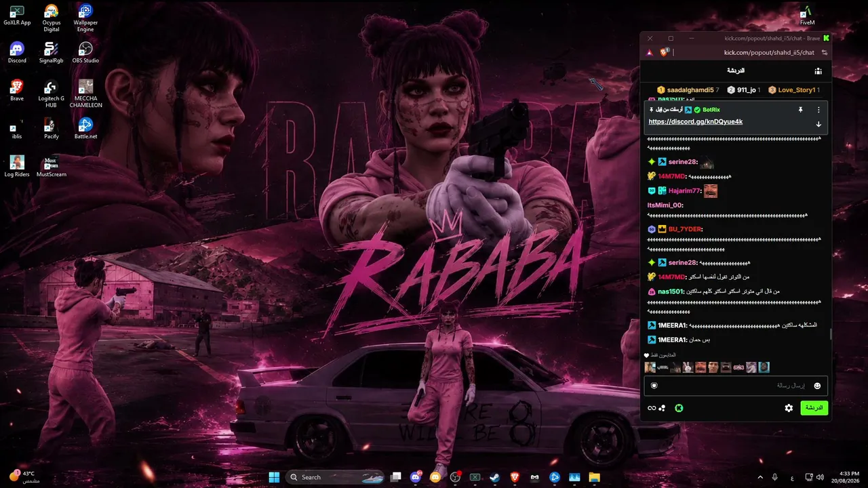Expand the pinned message with the down arrow
Image resolution: width=868 pixels, height=488 pixels.
coord(818,124)
